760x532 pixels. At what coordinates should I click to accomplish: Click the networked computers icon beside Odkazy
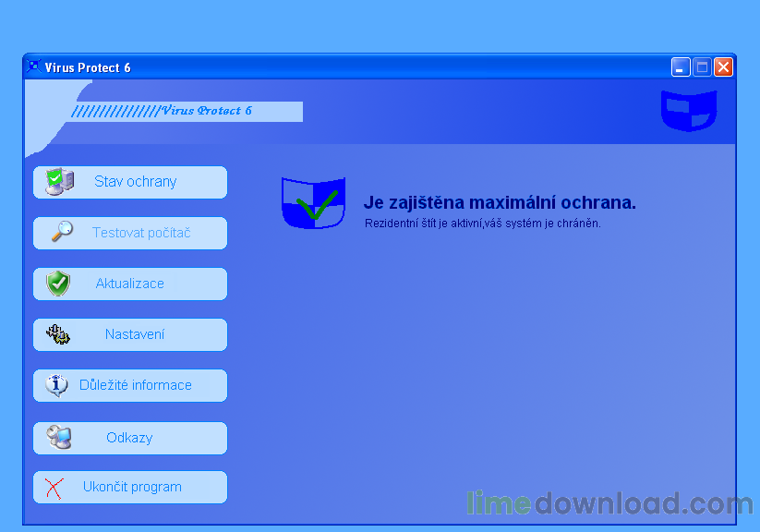click(x=57, y=438)
